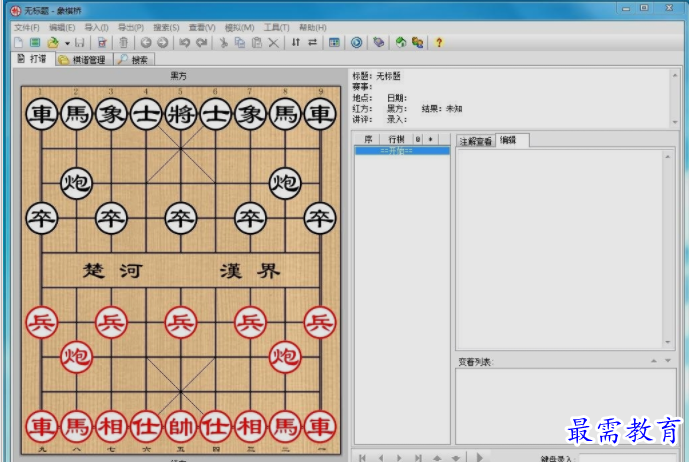
Task: Select the 编辑 tab in comment panel
Action: coord(511,140)
